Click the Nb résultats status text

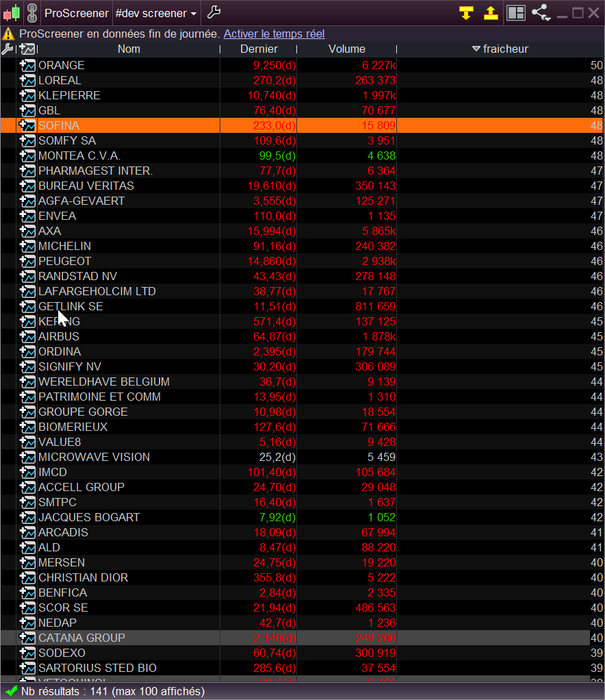point(113,692)
